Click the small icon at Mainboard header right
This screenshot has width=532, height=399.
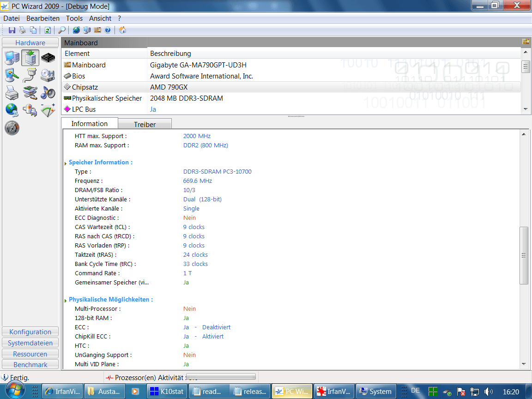526,42
